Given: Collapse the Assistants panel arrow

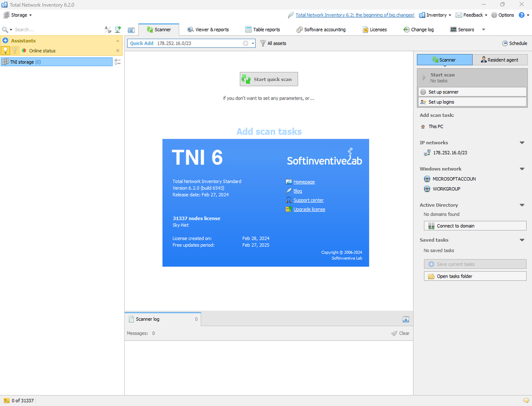Looking at the screenshot, I should click(x=118, y=41).
